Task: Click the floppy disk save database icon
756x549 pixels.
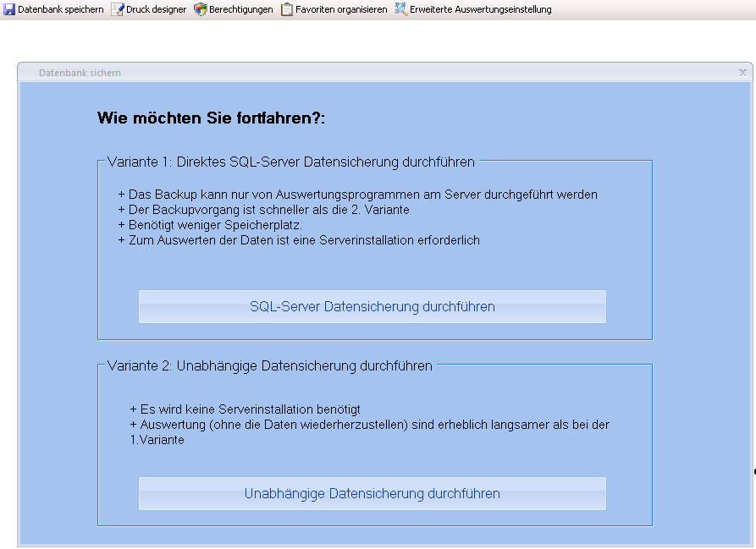Action: click(x=9, y=9)
